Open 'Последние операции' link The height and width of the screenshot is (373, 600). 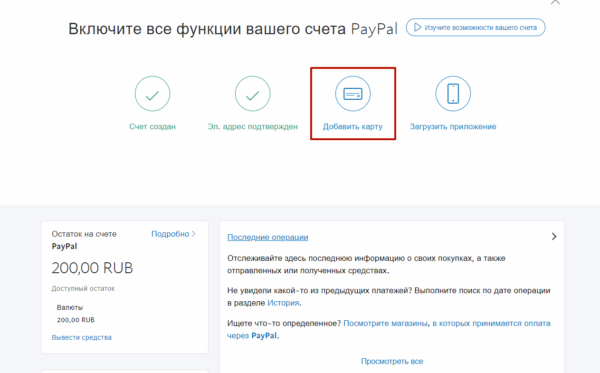[268, 237]
